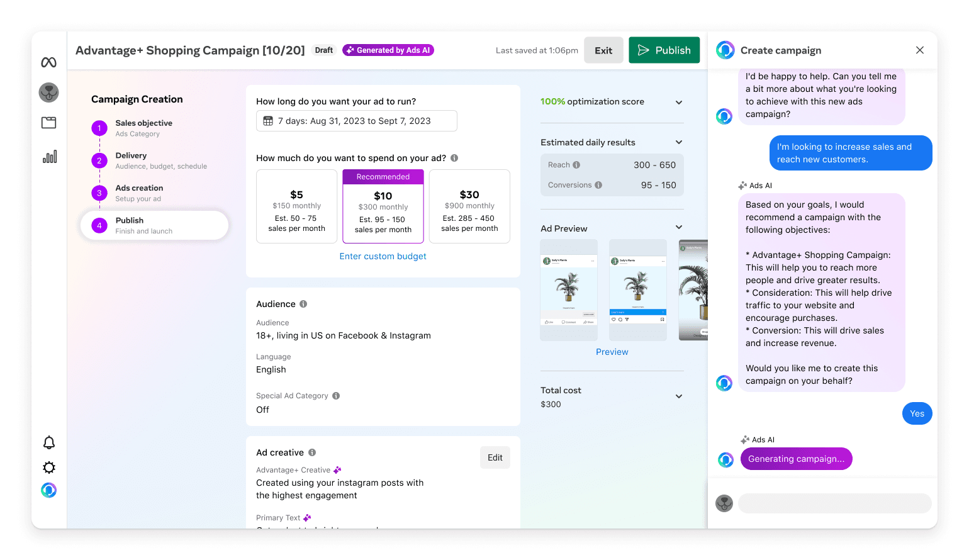Click sparkle icon next to Primary Text
Viewport: 969px width, 560px height.
307,518
